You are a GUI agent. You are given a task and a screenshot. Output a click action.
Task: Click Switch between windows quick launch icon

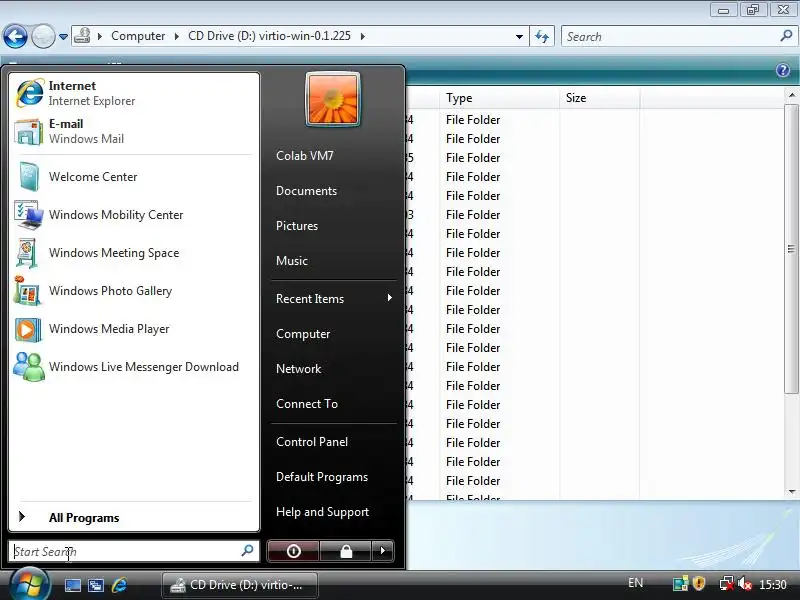point(96,585)
